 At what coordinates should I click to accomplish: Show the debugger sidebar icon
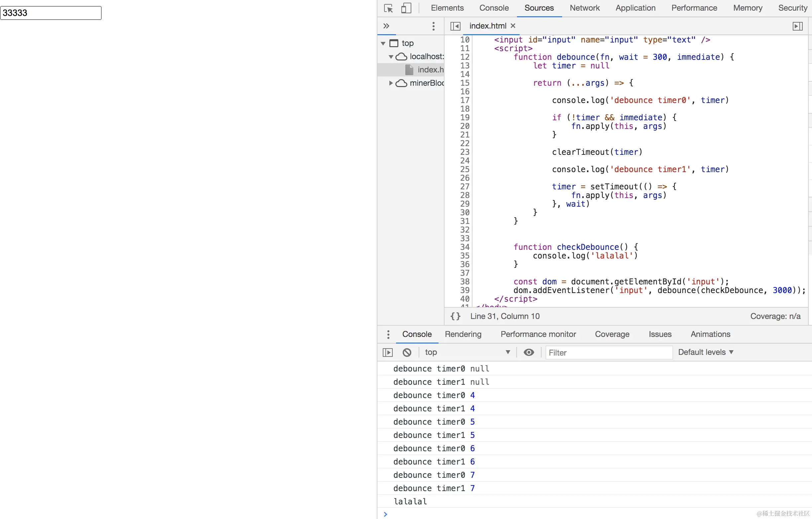pos(797,26)
